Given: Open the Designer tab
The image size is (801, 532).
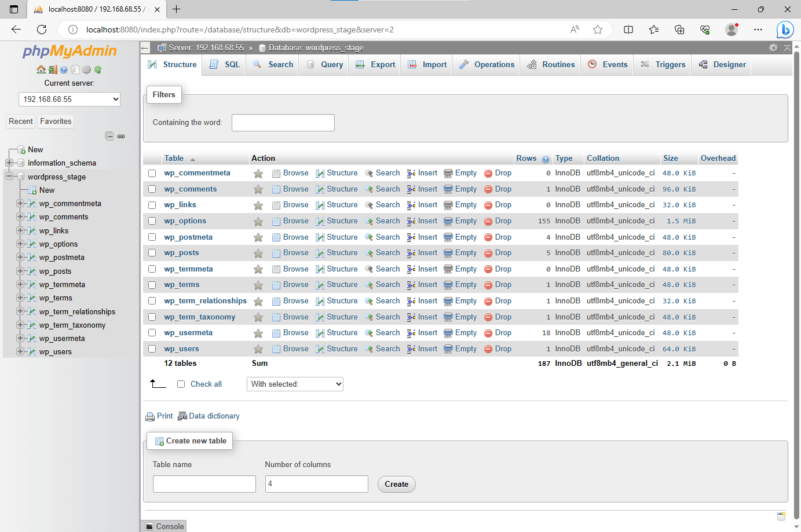Looking at the screenshot, I should click(x=722, y=65).
